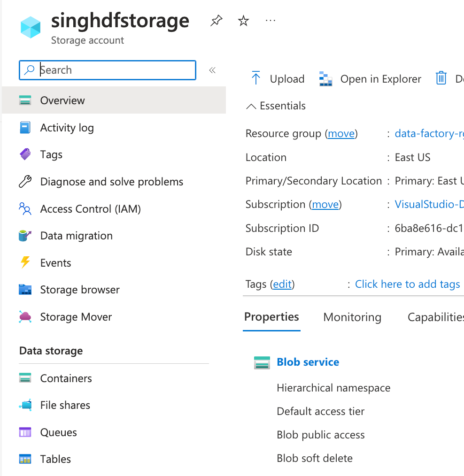The height and width of the screenshot is (476, 464).
Task: Open Data migration
Action: click(x=76, y=236)
